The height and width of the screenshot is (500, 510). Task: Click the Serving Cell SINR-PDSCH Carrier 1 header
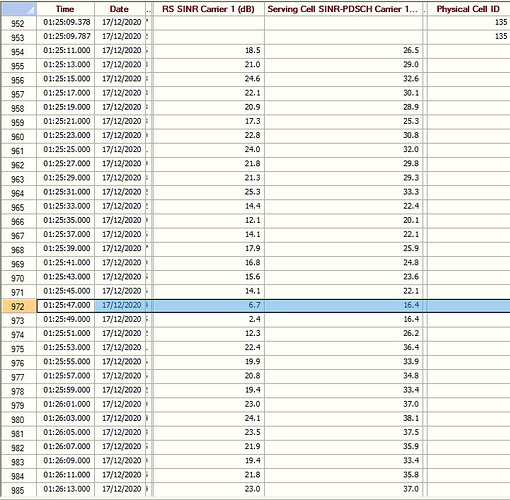click(344, 9)
